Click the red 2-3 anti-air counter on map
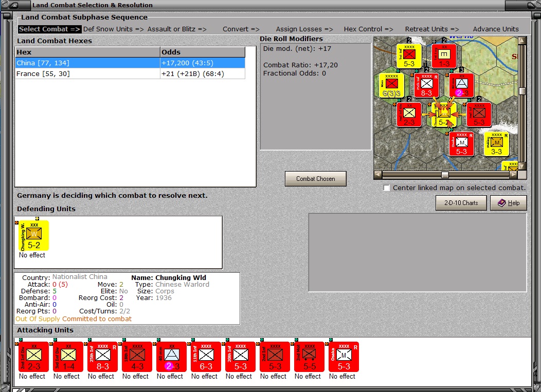541x392 pixels. 462,85
